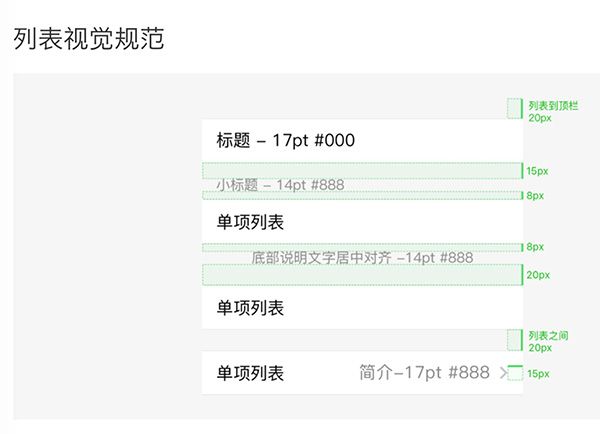The height and width of the screenshot is (434, 600).
Task: Open the second 单项列表 row
Action: 362,307
